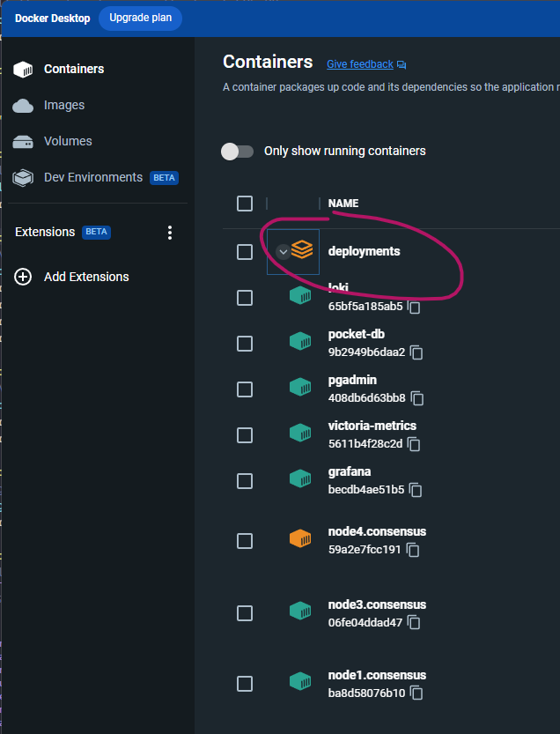Tick the checkbox for victoria-metrics
Viewport: 560px width, 734px height.
(244, 435)
